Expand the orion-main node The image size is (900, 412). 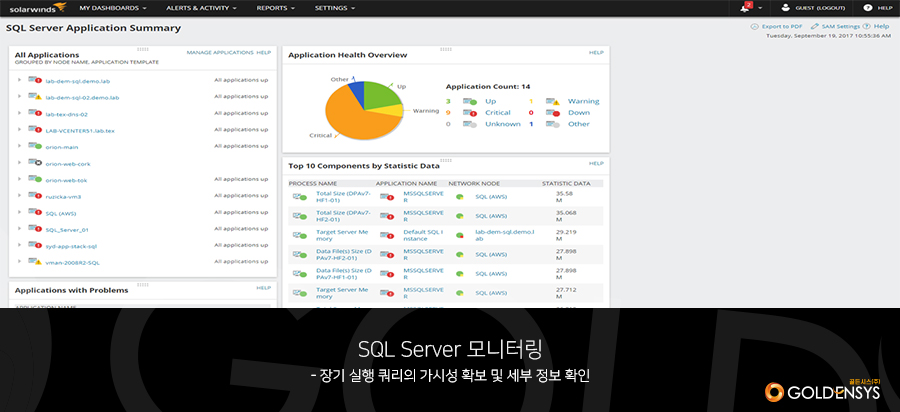20,147
